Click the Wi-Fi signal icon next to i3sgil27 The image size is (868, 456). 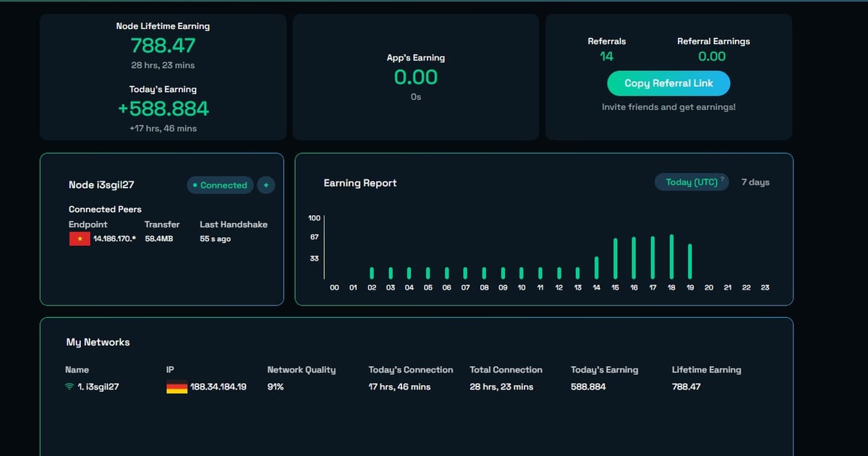pos(69,387)
